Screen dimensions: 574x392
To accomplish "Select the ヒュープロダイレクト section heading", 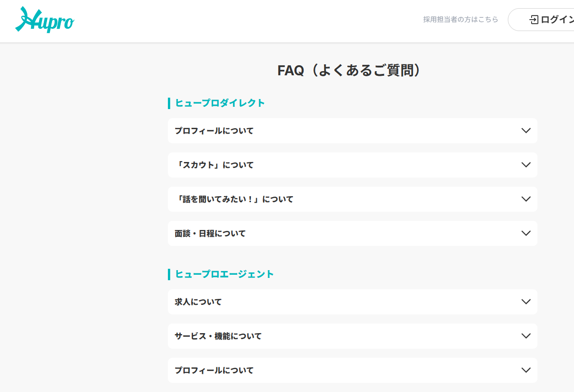I will (x=220, y=103).
